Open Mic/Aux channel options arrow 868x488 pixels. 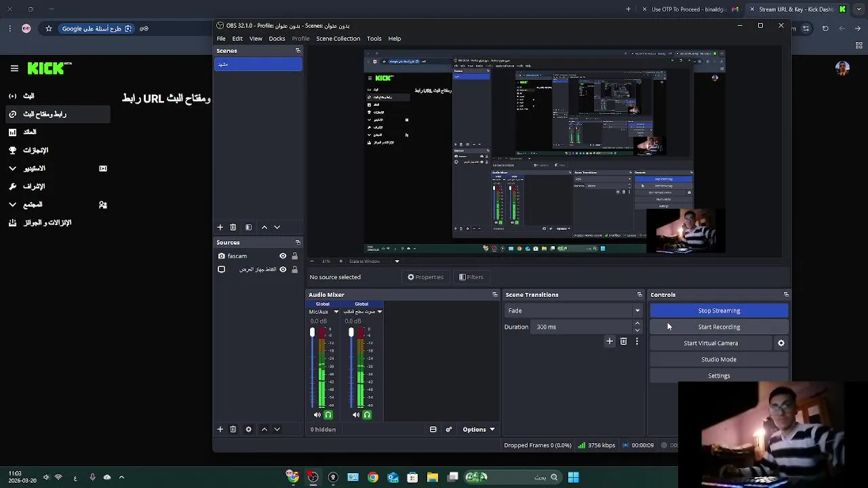pos(336,312)
